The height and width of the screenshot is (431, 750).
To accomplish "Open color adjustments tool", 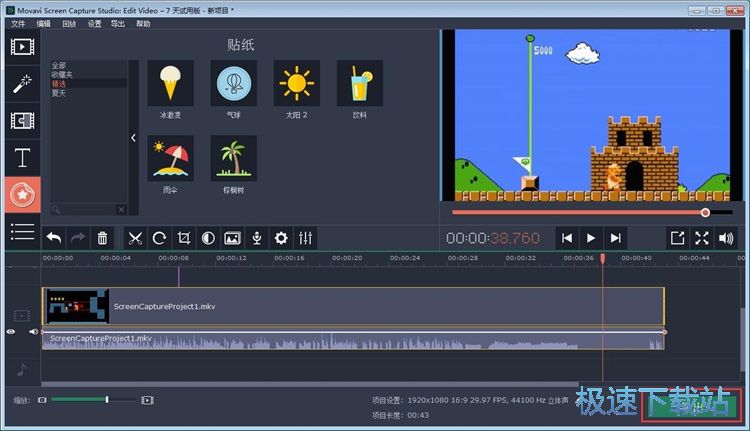I will coord(208,238).
